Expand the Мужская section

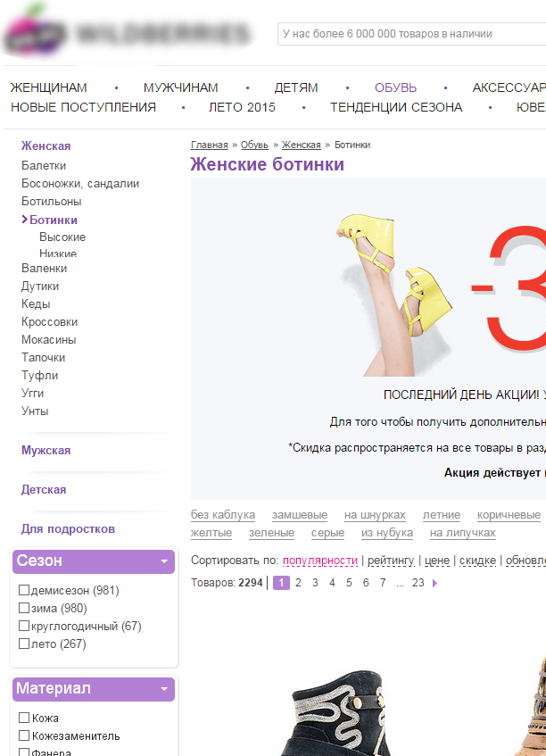45,451
